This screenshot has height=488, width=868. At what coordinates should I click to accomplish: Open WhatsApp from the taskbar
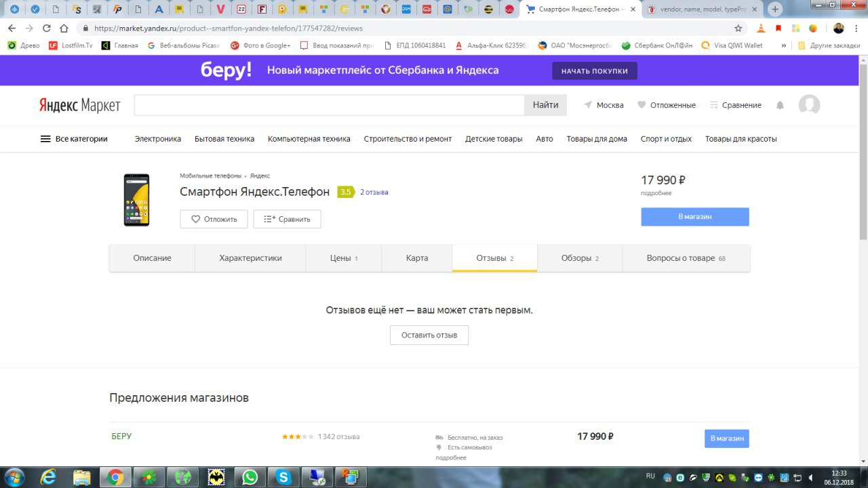coord(250,477)
